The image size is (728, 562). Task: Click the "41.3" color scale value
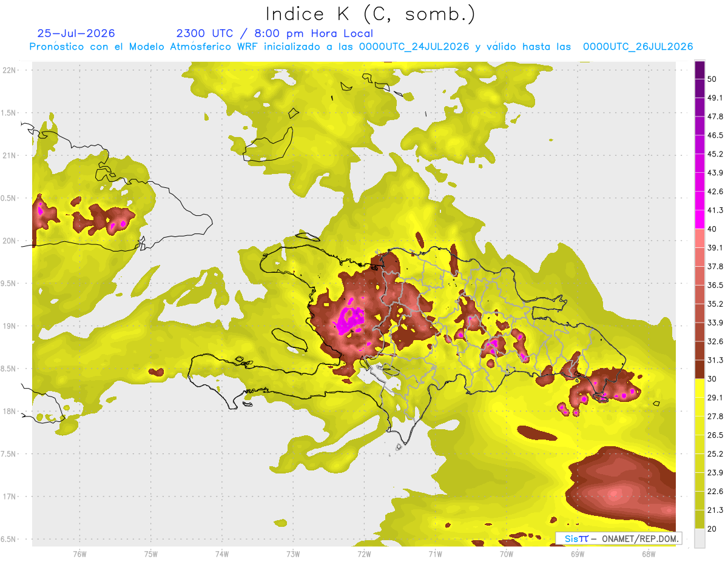(715, 210)
